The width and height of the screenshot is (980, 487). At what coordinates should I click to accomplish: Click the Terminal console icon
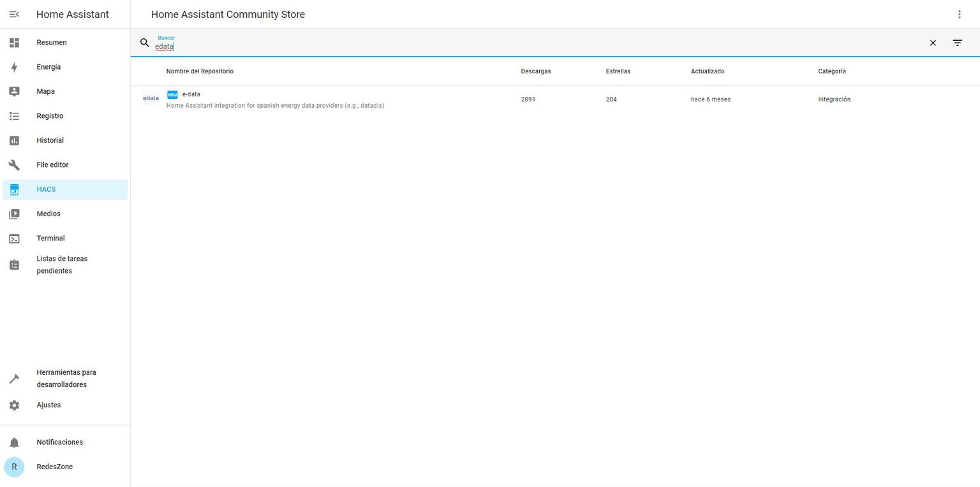click(14, 238)
